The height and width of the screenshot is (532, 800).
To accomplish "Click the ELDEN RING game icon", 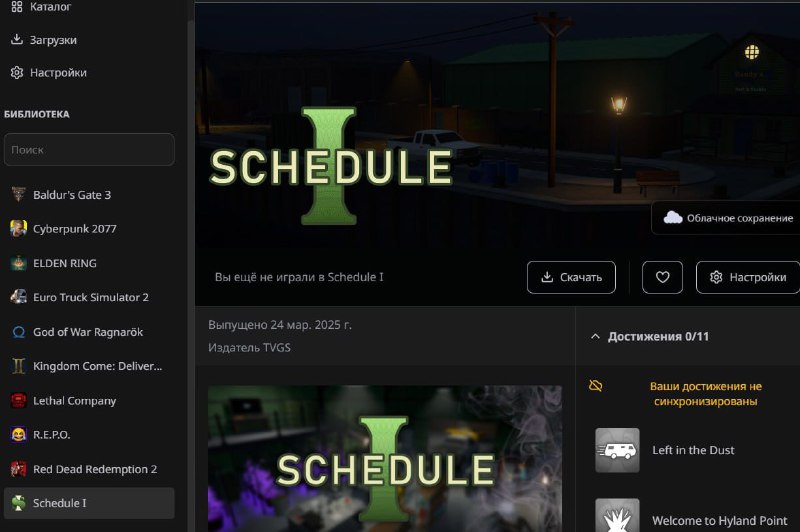I will coord(18,263).
